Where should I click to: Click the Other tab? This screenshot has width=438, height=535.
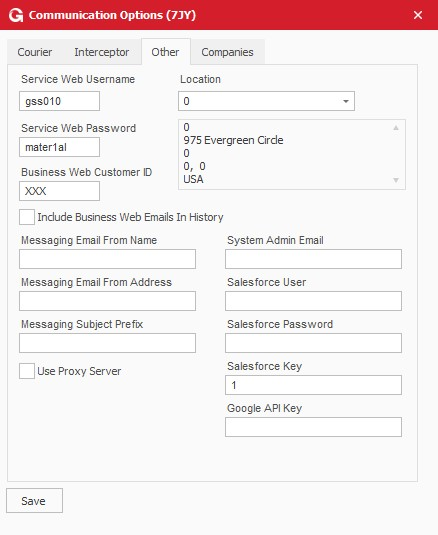point(165,52)
